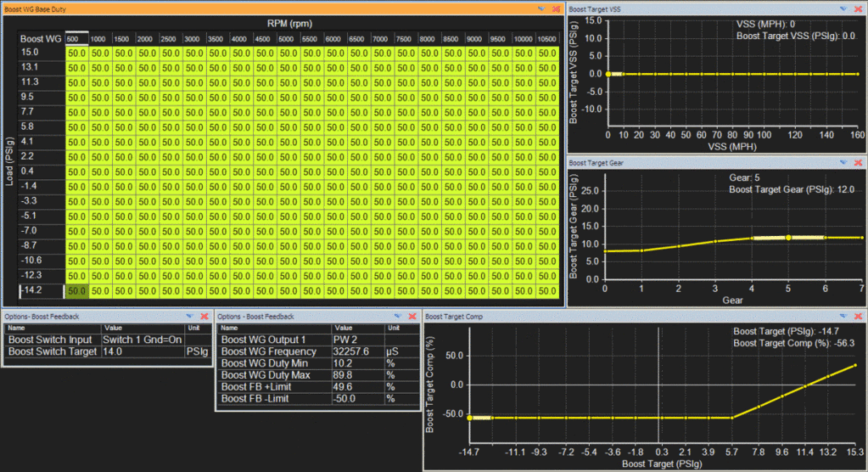
Task: Select the -14.2 load row header
Action: [x=42, y=289]
